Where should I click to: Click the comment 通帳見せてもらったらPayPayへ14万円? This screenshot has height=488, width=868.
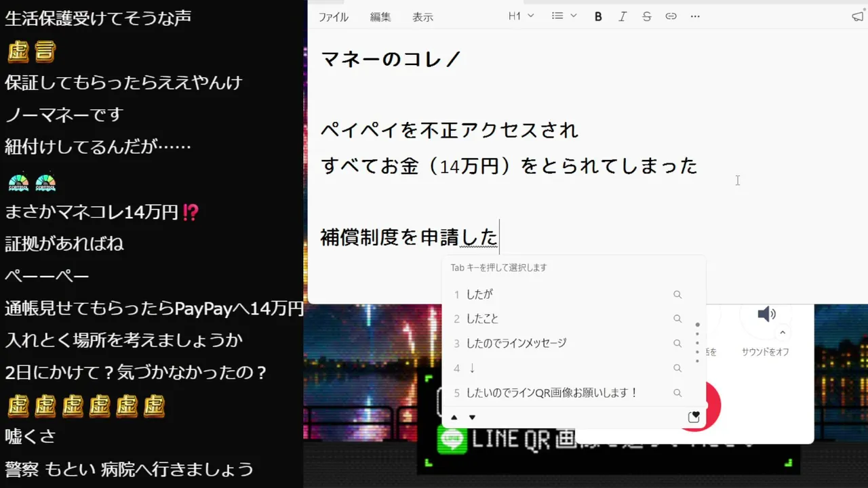click(x=154, y=308)
